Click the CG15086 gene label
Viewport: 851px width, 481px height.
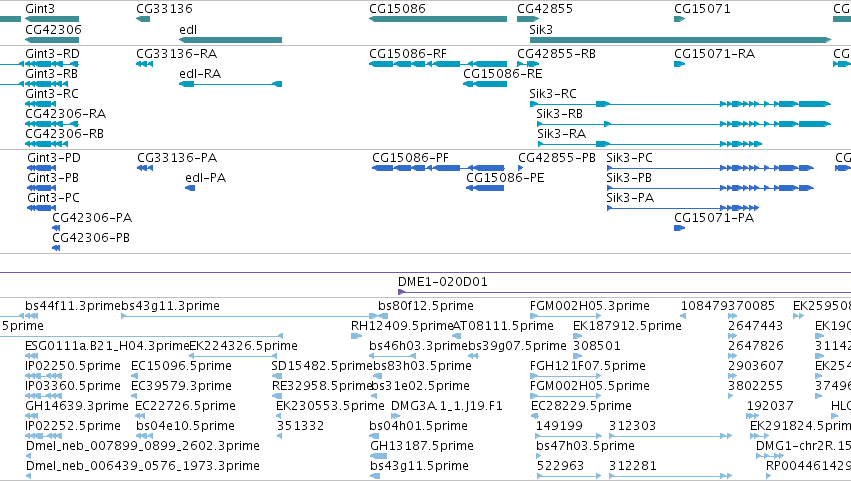click(397, 9)
